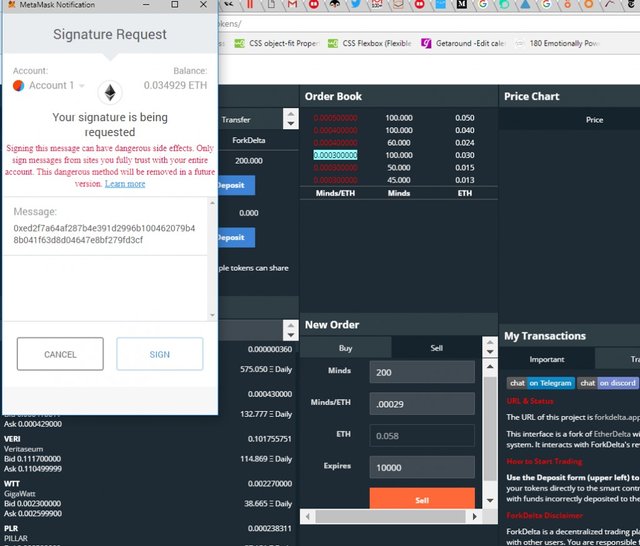Click order book row with 60.000 Minds
This screenshot has width=640, height=546.
pyautogui.click(x=399, y=142)
